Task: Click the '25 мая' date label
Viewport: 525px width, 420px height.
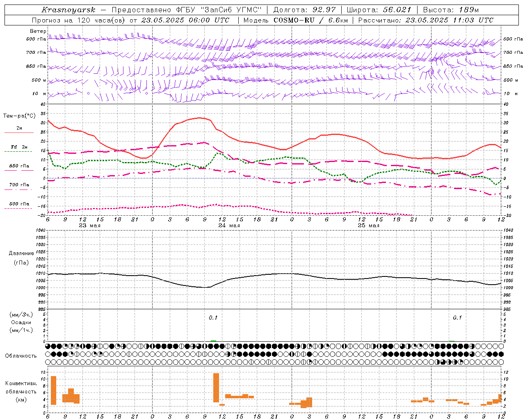Action: [x=368, y=226]
